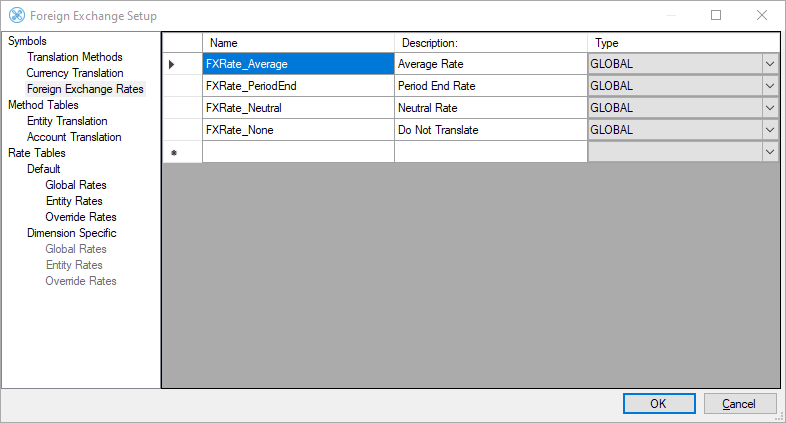Open Type dropdown for FXRate_None row
This screenshot has height=423, width=786.
click(x=769, y=130)
